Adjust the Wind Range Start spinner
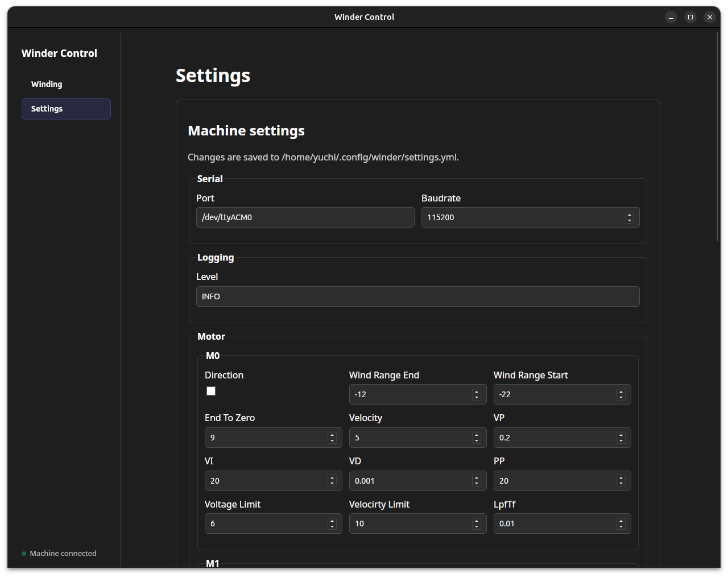This screenshot has height=577, width=728. (x=621, y=394)
